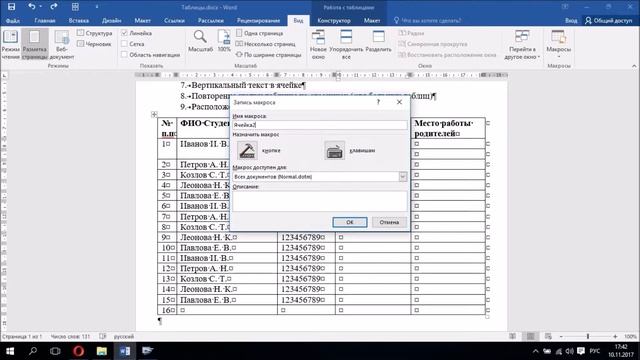The width and height of the screenshot is (640, 360).
Task: Open the Дизайн tab
Action: coord(111,20)
